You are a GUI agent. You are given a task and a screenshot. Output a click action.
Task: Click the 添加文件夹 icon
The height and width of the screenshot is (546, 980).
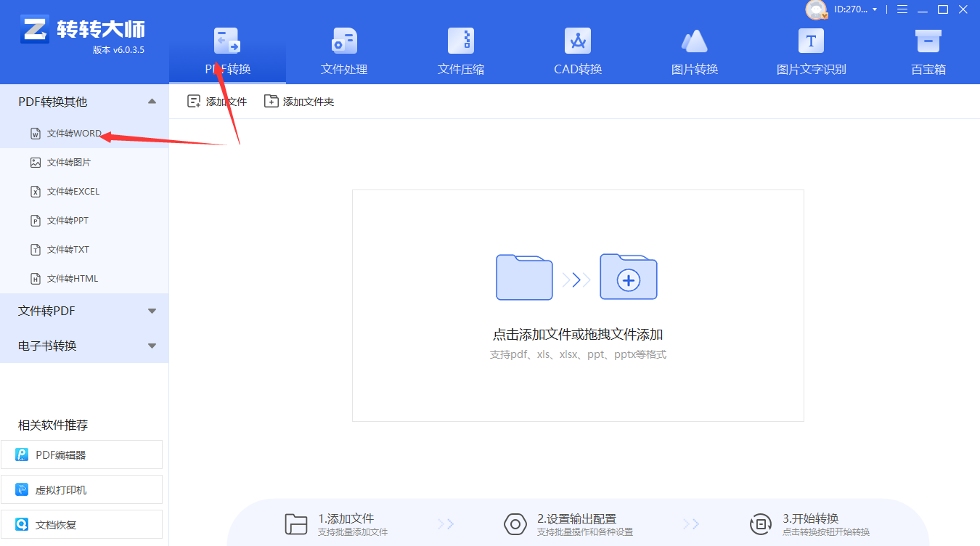pyautogui.click(x=271, y=102)
